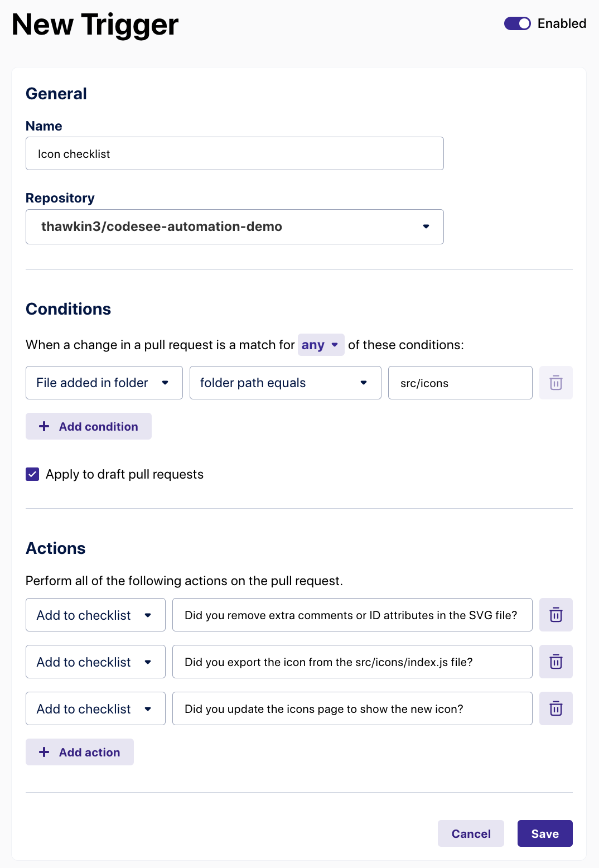Open the first 'Add to checklist' dropdown
The width and height of the screenshot is (599, 868).
point(95,615)
